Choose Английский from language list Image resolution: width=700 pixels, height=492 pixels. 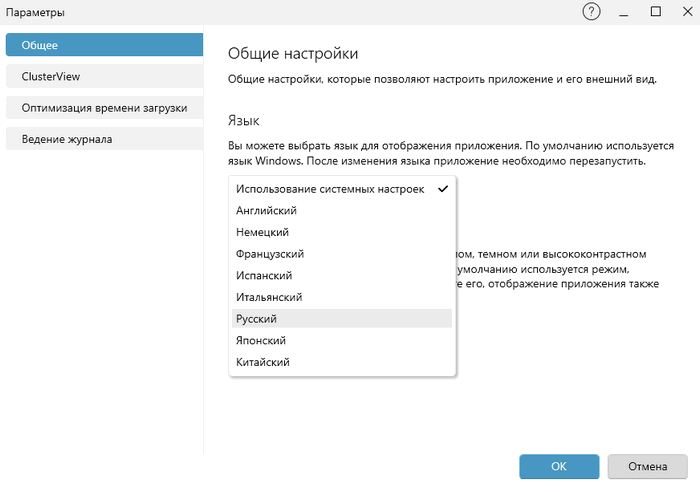tap(266, 211)
